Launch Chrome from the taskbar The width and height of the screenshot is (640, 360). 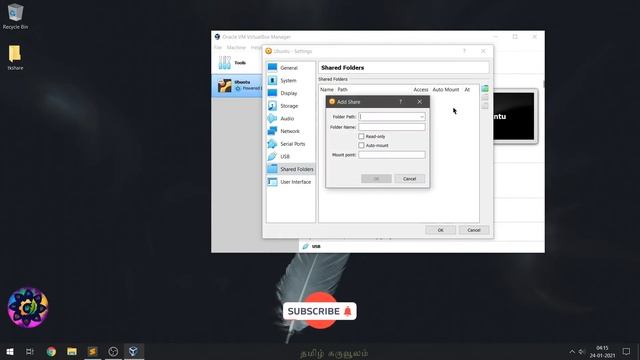[51, 351]
